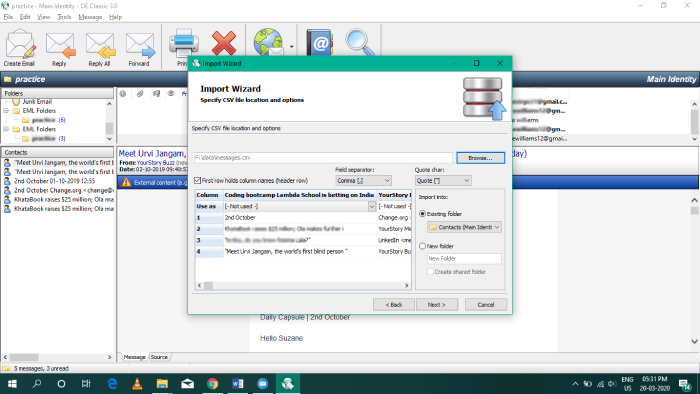Toggle First row holds column names checkbox
The width and height of the screenshot is (700, 394).
[197, 181]
